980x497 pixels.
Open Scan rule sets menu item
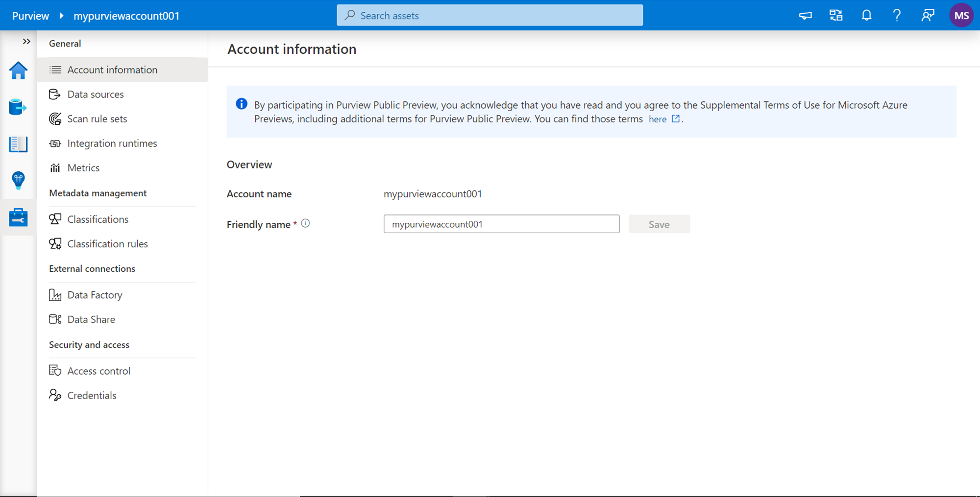point(97,118)
